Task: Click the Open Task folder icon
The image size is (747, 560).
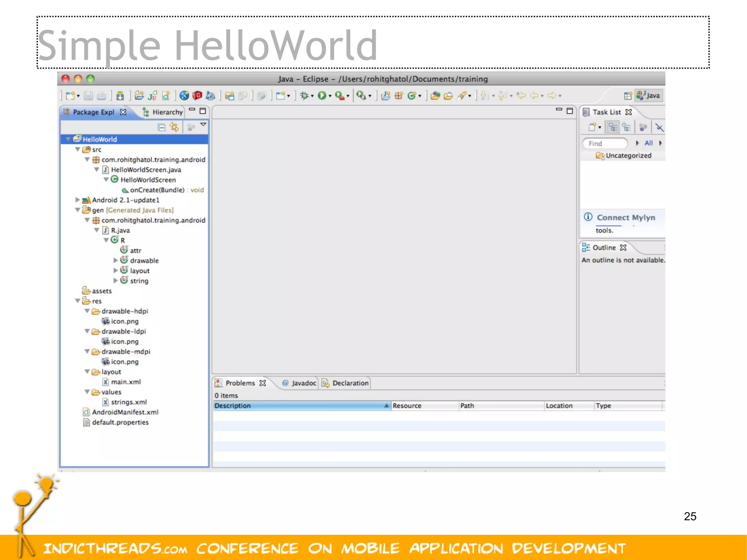Action: (x=448, y=96)
